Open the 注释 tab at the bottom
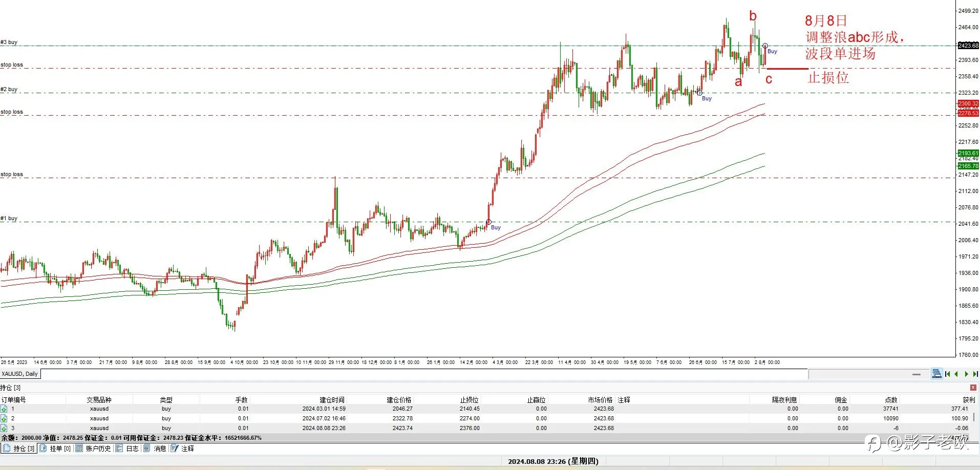 pos(183,448)
